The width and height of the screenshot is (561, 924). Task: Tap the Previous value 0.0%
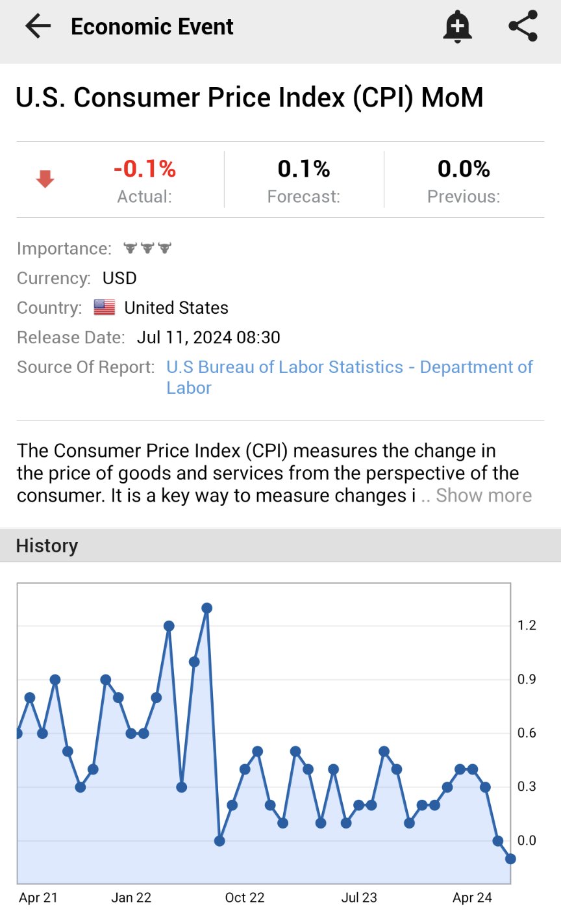click(x=464, y=169)
